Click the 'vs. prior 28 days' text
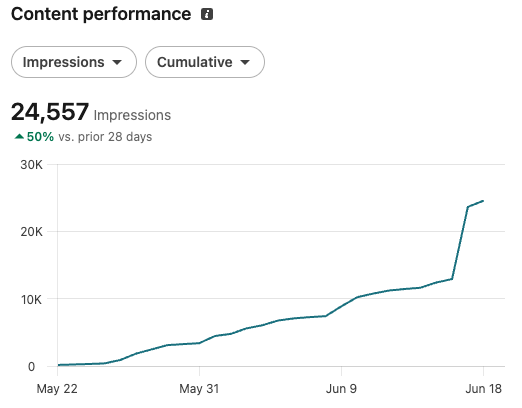The height and width of the screenshot is (408, 522). pyautogui.click(x=105, y=137)
